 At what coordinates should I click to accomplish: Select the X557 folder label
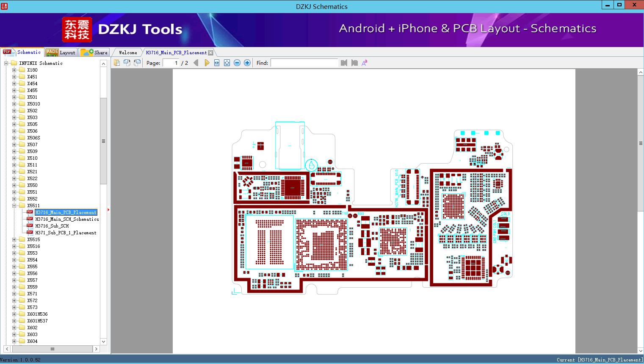[32, 280]
